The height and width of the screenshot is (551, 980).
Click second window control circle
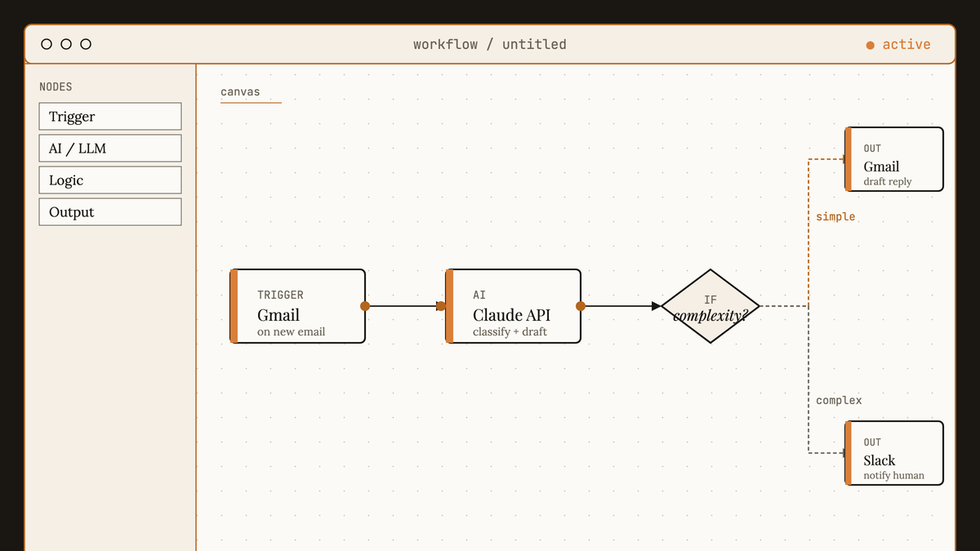pos(66,44)
